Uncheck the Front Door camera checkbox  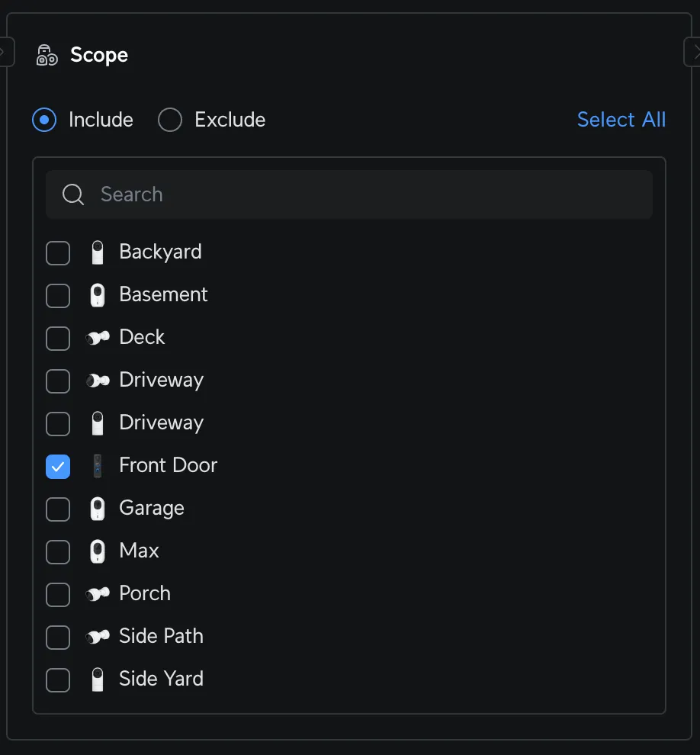coord(58,466)
